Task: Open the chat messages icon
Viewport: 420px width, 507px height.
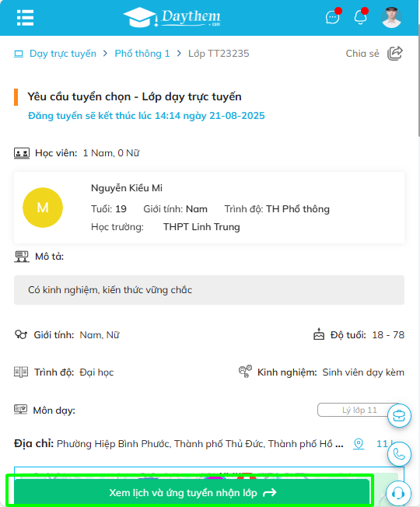Action: pos(333,17)
